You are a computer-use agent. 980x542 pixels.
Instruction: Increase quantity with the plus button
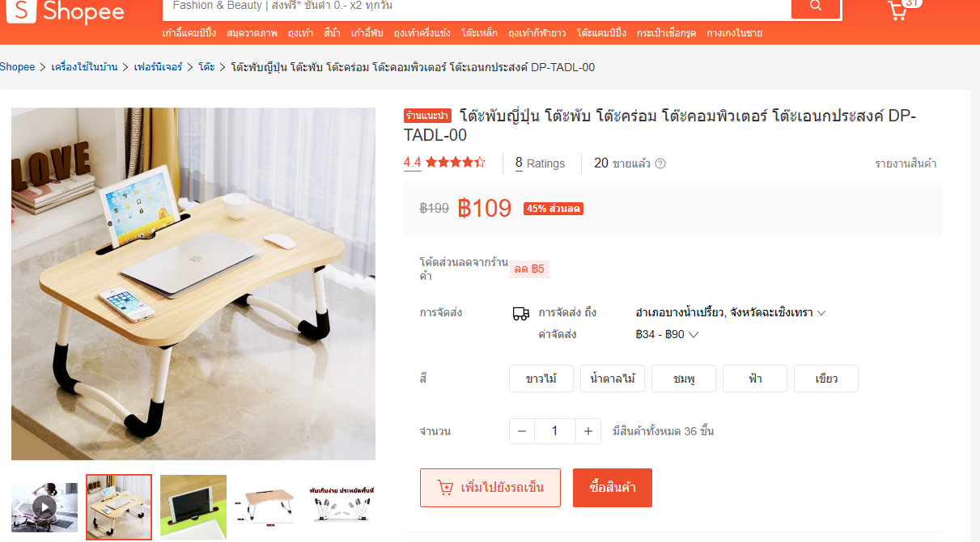pyautogui.click(x=588, y=431)
